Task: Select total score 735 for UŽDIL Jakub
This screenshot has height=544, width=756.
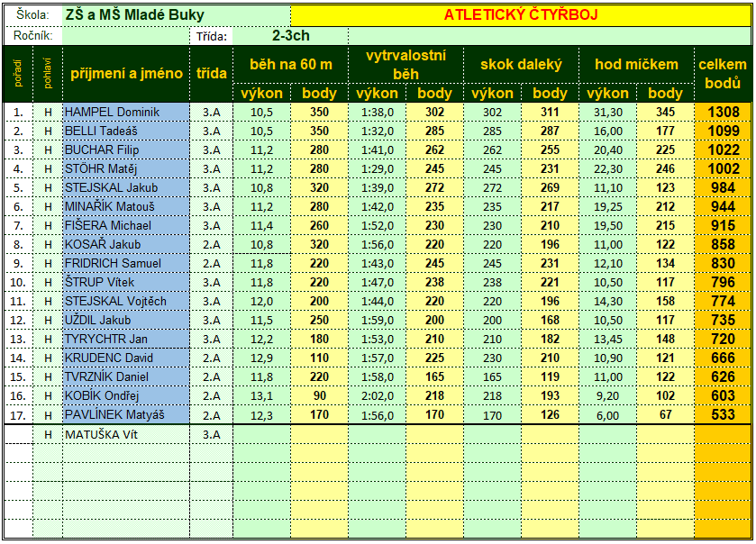Action: click(723, 320)
